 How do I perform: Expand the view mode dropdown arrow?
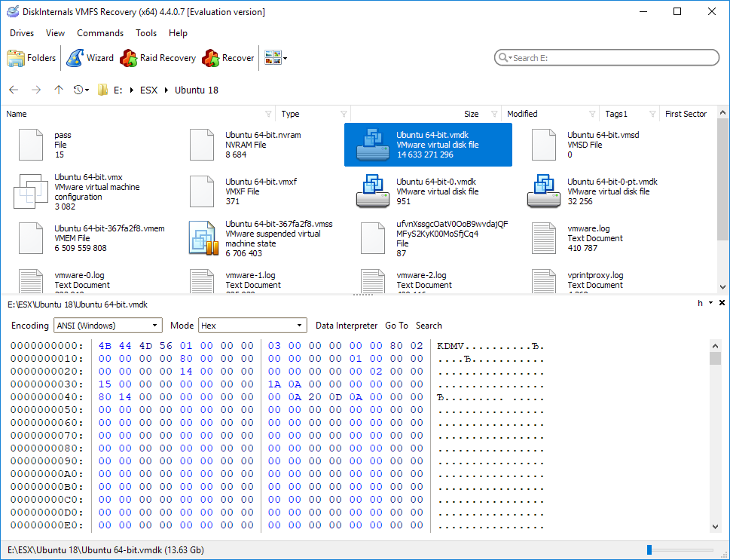click(x=285, y=58)
